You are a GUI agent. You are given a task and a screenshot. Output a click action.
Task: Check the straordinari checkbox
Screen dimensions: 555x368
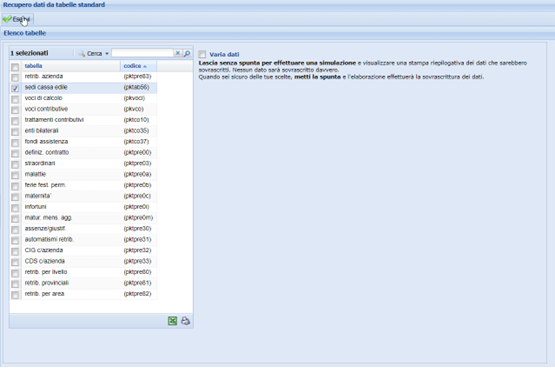point(15,165)
